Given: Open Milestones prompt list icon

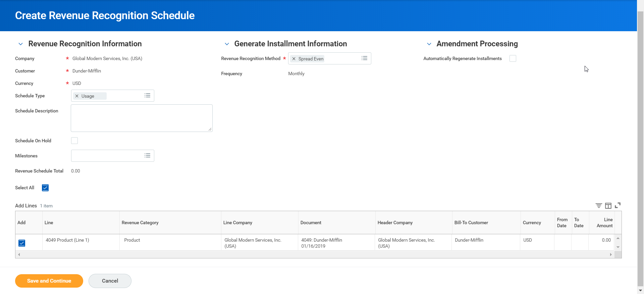Looking at the screenshot, I should point(147,156).
